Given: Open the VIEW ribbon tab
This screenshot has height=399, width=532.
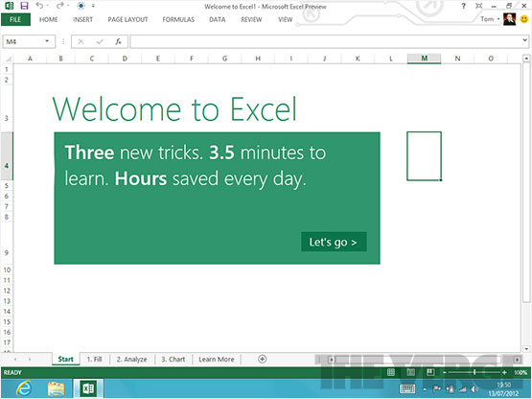Looking at the screenshot, I should [x=285, y=20].
